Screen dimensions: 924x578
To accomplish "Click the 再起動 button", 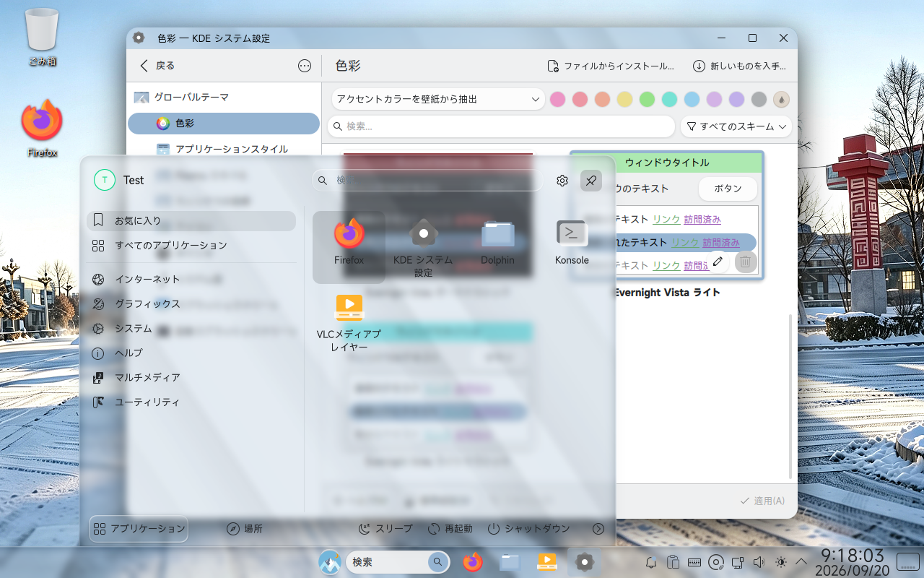I will tap(450, 529).
